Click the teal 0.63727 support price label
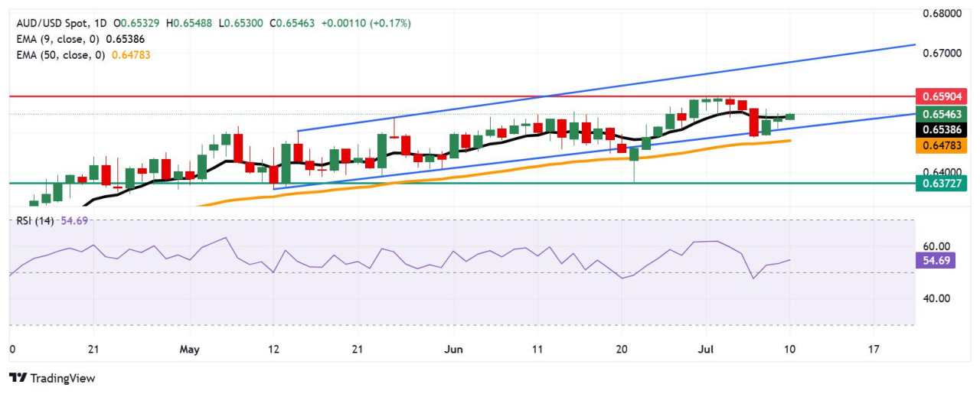 (943, 183)
